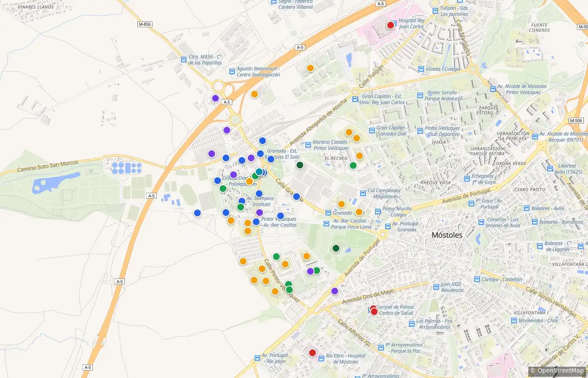Select the Canarias - Luis Jiménez de Asúa stop icon
Viewport: 588px width, 378px height.
tap(481, 222)
